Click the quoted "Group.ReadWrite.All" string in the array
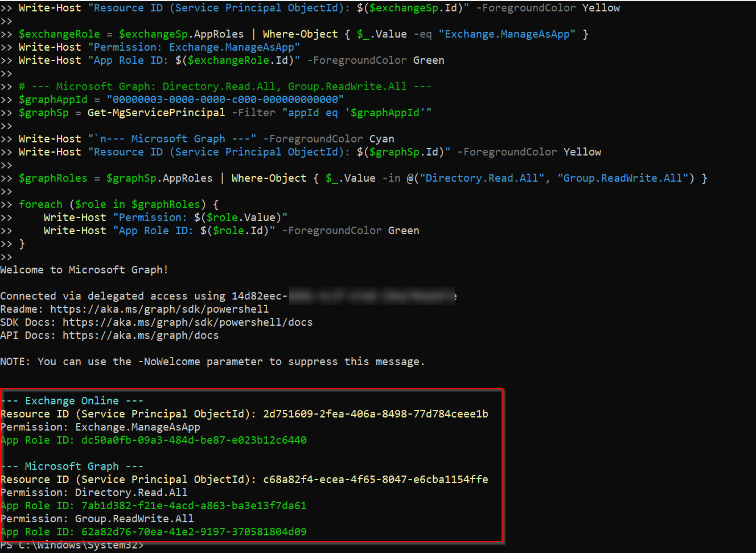756x553 pixels. click(623, 178)
